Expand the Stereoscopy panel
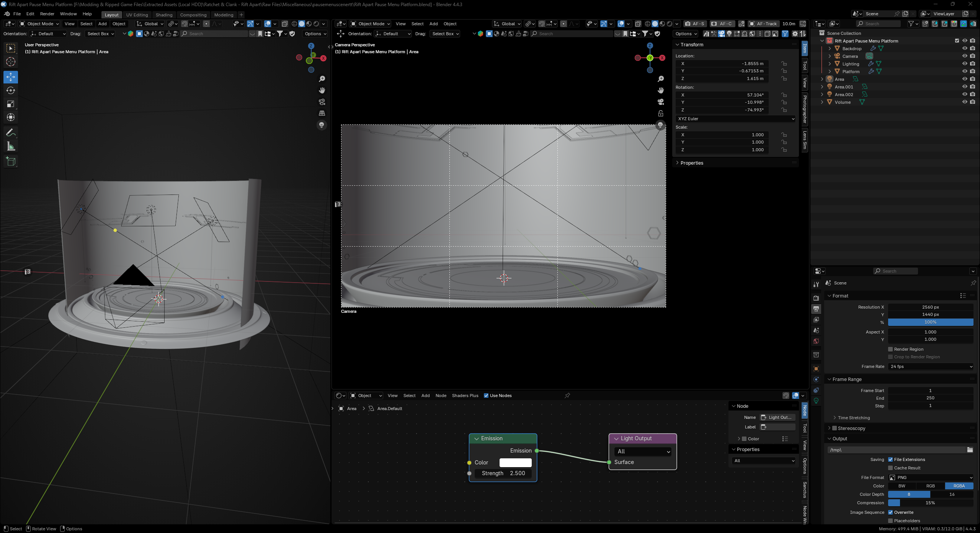Image resolution: width=980 pixels, height=533 pixels. click(829, 428)
